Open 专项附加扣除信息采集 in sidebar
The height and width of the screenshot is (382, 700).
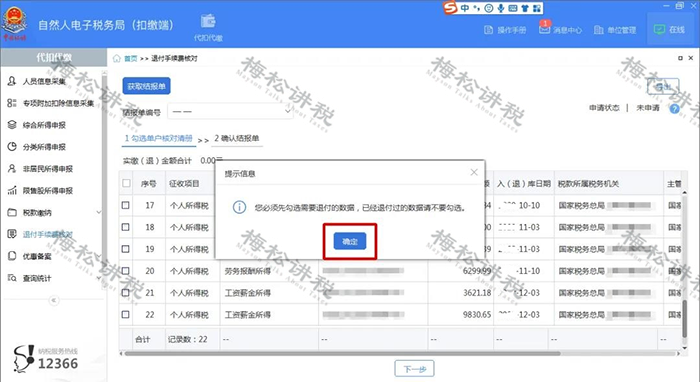pyautogui.click(x=58, y=103)
